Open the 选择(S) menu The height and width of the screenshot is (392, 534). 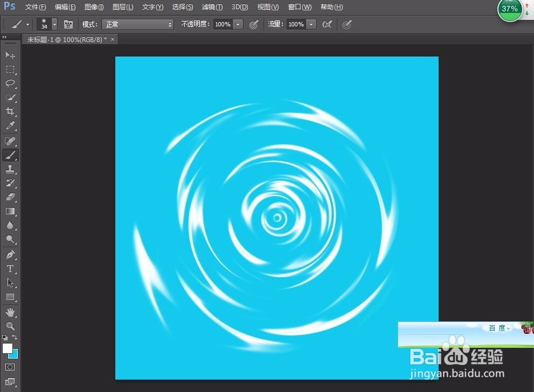click(183, 7)
